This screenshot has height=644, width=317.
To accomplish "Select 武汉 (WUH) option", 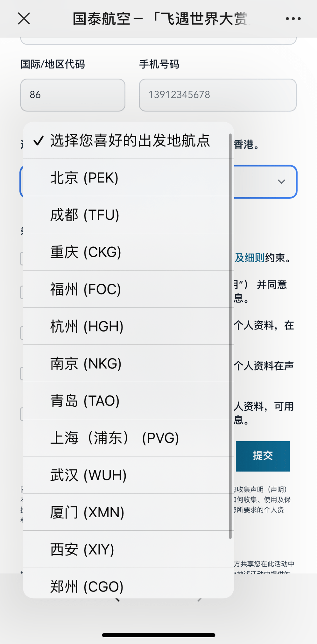I will pyautogui.click(x=128, y=475).
